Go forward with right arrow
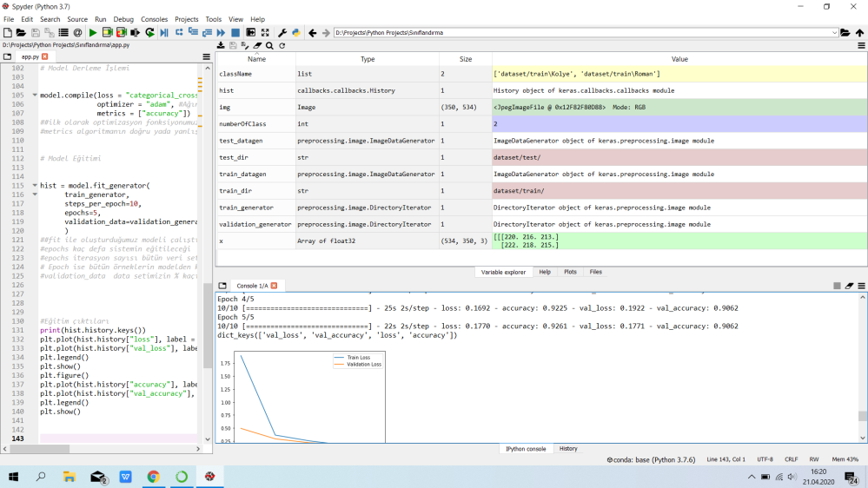 coord(326,33)
